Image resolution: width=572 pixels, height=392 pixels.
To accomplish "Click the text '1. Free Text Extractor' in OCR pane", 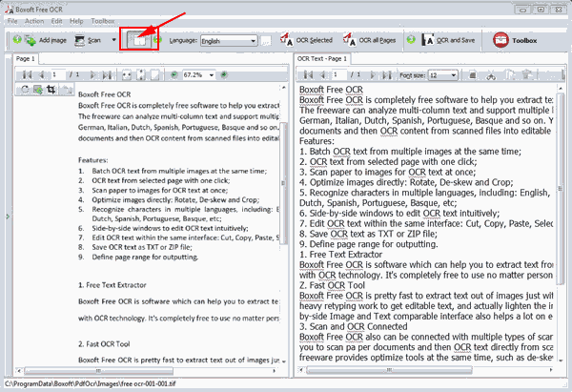I will [x=340, y=255].
